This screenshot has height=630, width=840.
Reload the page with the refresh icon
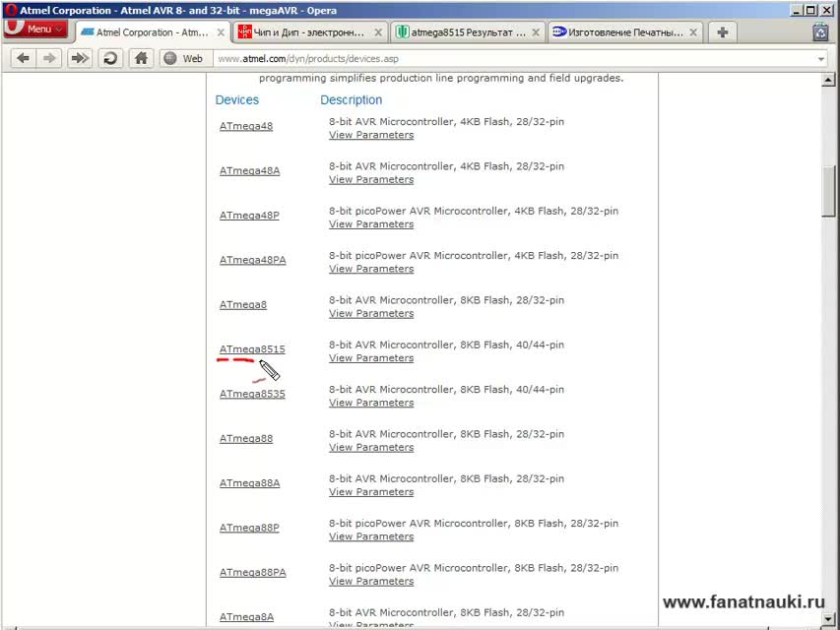(x=110, y=58)
